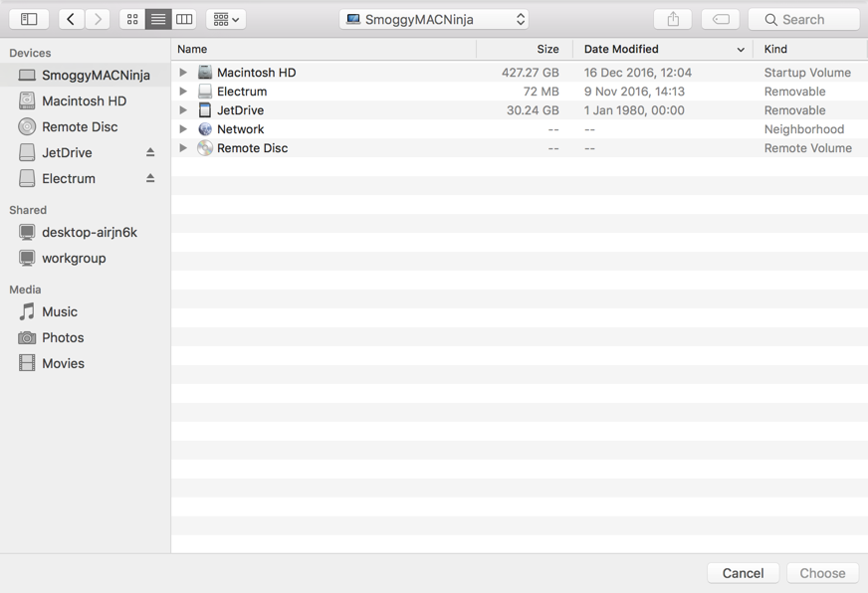Click the JetDrive SD card icon in list
The width and height of the screenshot is (868, 593).
[x=205, y=110]
